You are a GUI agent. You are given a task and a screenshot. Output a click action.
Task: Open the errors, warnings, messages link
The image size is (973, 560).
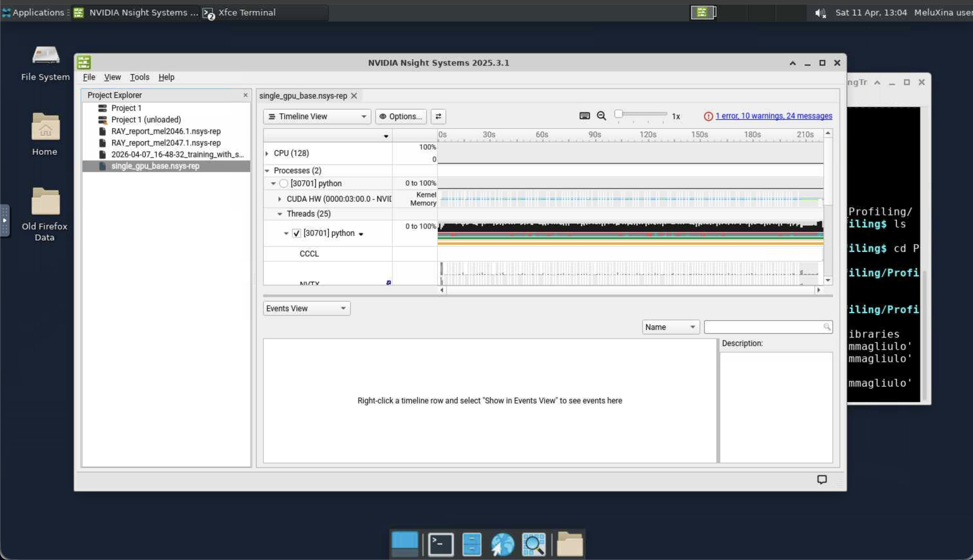point(773,116)
